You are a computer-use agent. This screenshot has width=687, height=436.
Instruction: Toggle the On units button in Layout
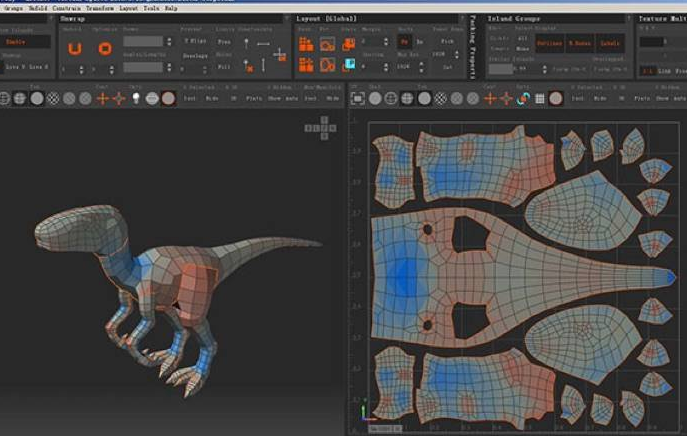[405, 43]
